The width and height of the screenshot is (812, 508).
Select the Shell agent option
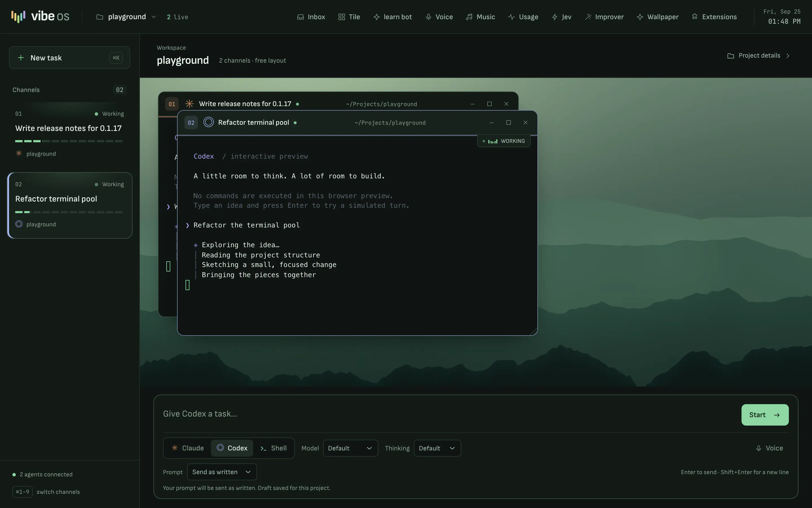(x=273, y=448)
